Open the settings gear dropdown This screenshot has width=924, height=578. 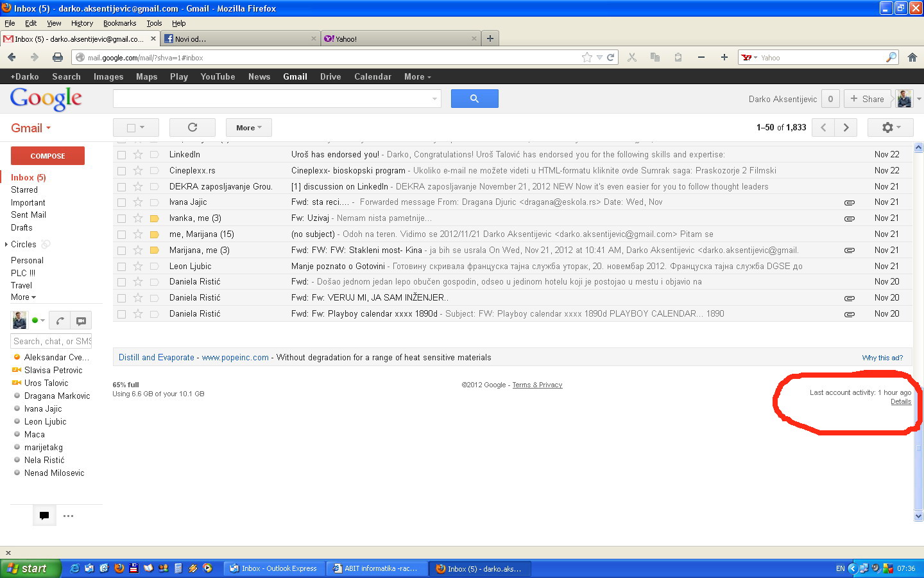click(x=891, y=127)
